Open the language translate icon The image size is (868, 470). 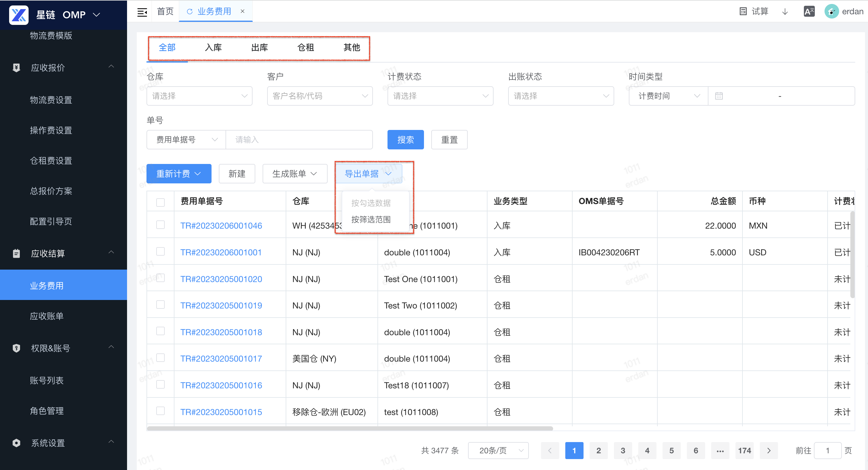(809, 12)
